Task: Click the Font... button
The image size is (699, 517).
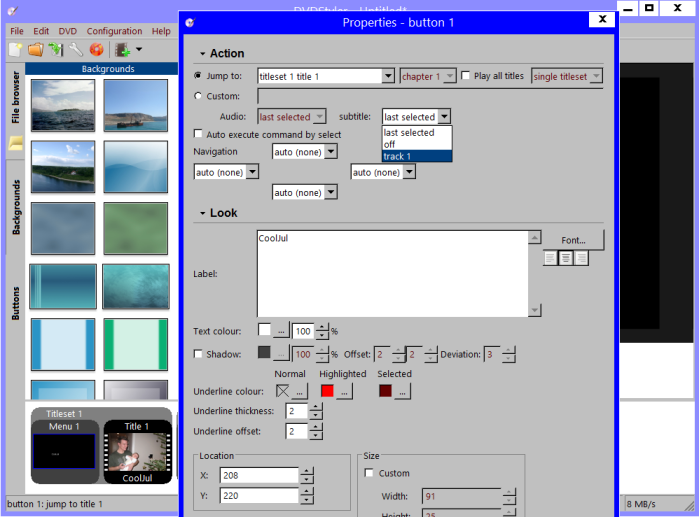Action: [x=573, y=240]
